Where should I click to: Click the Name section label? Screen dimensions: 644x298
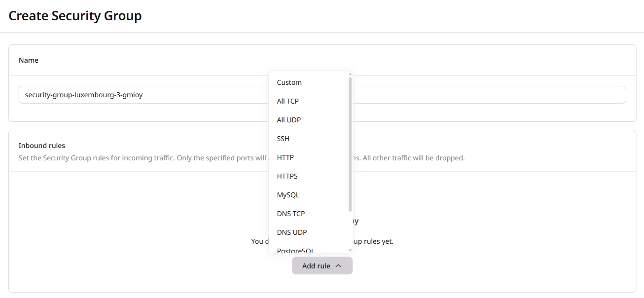(x=29, y=60)
